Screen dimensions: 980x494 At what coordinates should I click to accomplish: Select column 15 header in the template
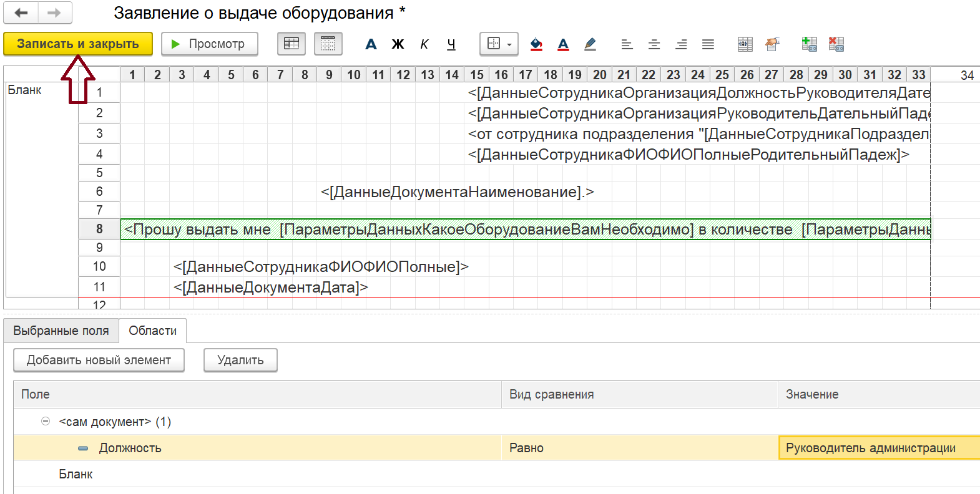pos(477,75)
